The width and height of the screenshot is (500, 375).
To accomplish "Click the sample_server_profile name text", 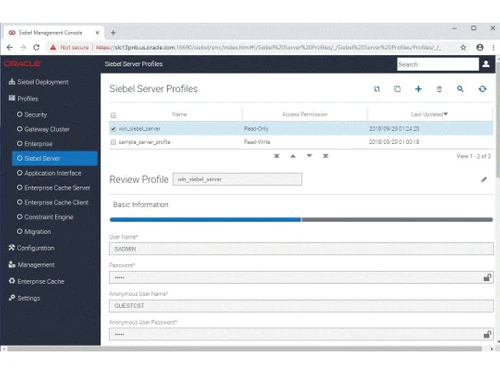I will 144,142.
